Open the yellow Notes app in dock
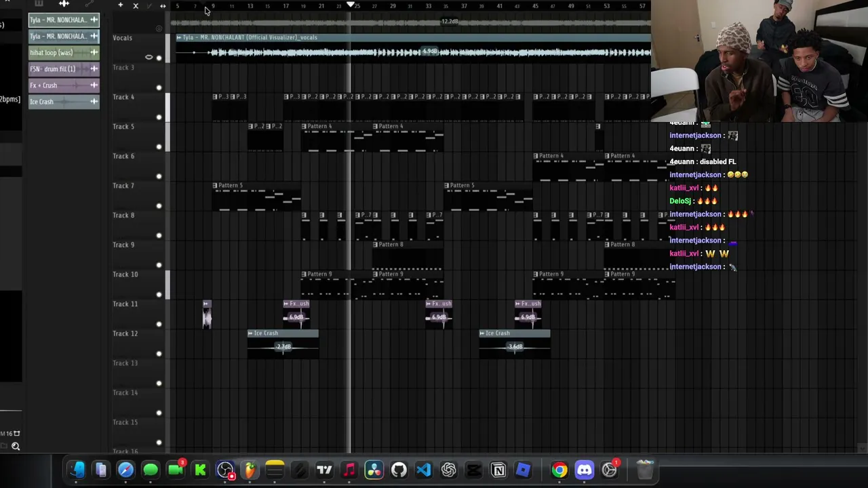This screenshot has height=488, width=868. (x=275, y=470)
